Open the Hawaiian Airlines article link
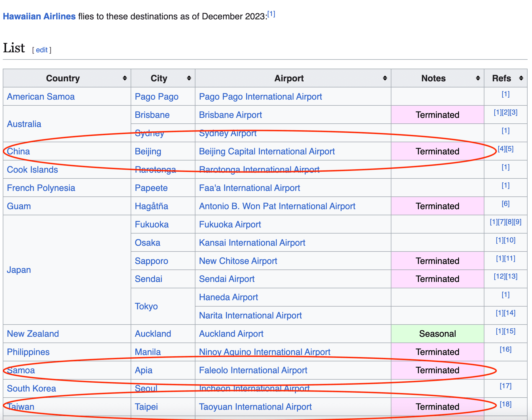Image resolution: width=532 pixels, height=420 pixels. coord(39,16)
